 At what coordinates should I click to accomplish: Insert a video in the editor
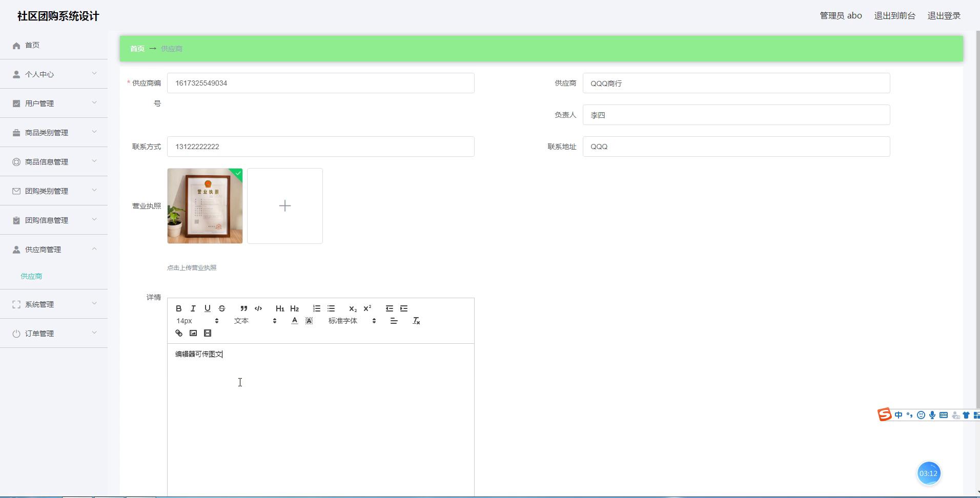point(208,333)
